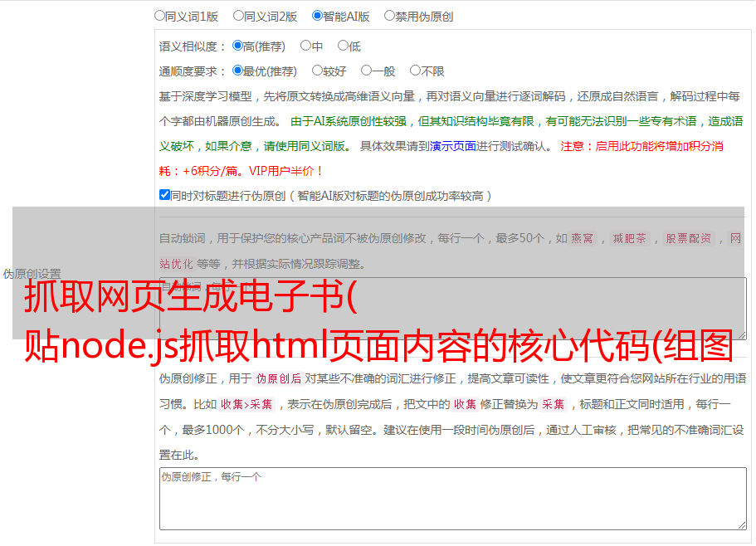Click the 伪原创后 highlighted tag
Viewport: 756px width, 546px height.
click(x=279, y=378)
